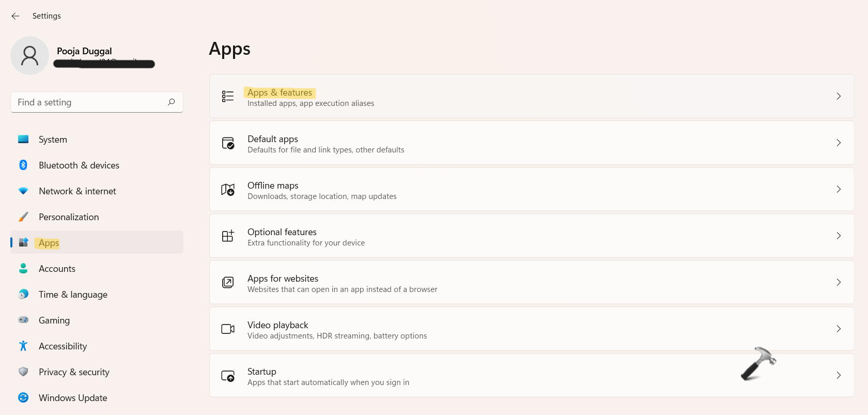The height and width of the screenshot is (415, 868).
Task: Click the Optional features grid icon
Action: coord(228,236)
